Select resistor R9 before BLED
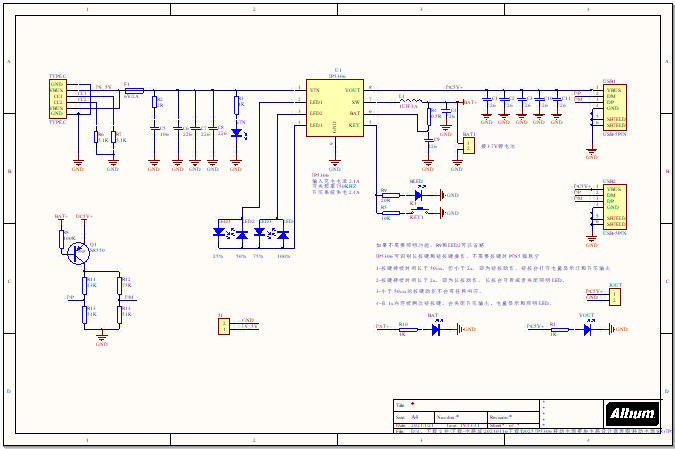The width and height of the screenshot is (675, 449). click(391, 195)
